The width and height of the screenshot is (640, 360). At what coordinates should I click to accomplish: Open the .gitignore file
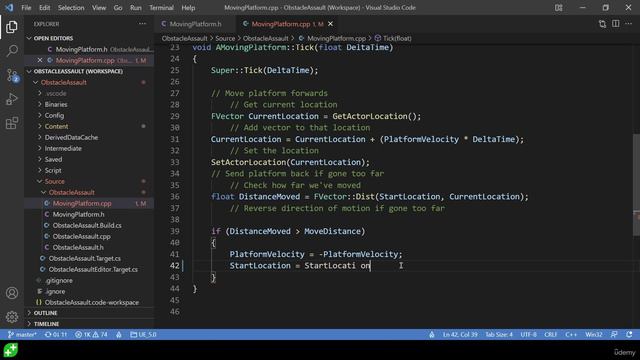point(59,280)
